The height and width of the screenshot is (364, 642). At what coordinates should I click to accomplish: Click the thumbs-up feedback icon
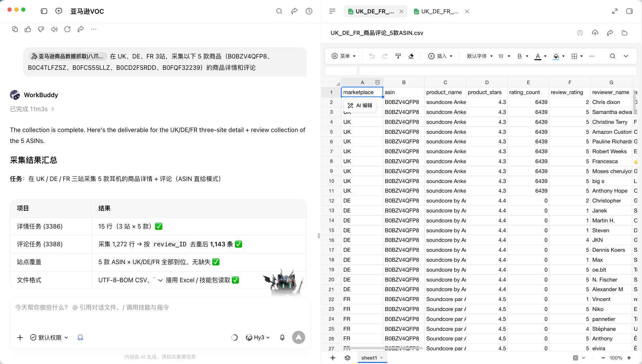[x=28, y=29]
